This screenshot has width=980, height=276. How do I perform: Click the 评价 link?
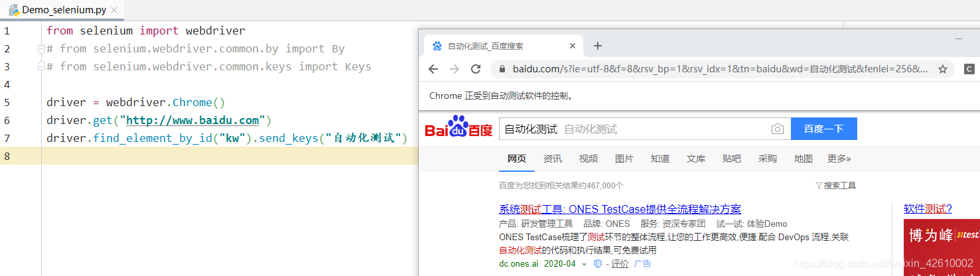tap(620, 263)
